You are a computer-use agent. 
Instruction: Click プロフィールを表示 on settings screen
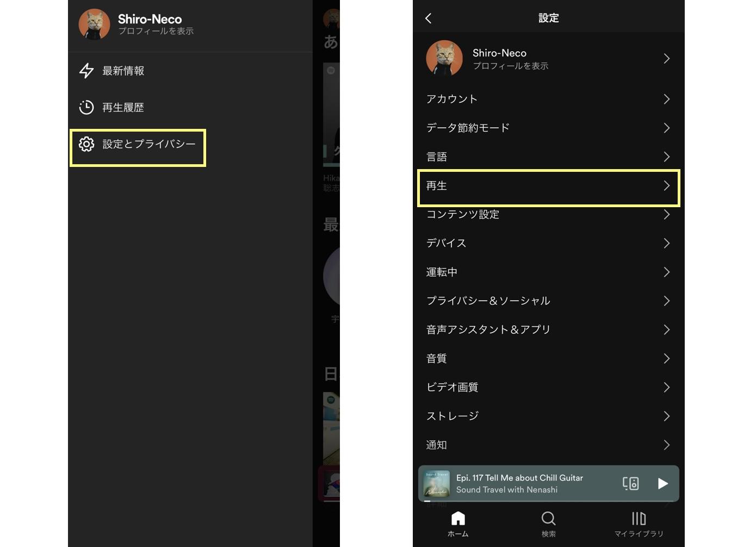(x=510, y=66)
